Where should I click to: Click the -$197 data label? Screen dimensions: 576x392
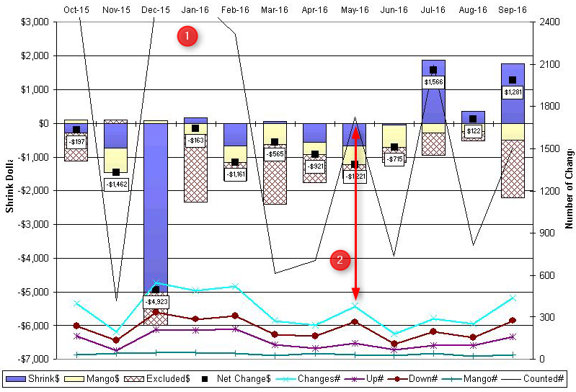point(76,142)
